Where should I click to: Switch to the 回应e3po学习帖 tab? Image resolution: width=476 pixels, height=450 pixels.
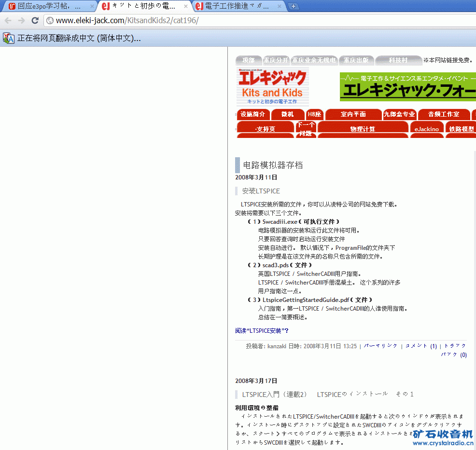(49, 6)
